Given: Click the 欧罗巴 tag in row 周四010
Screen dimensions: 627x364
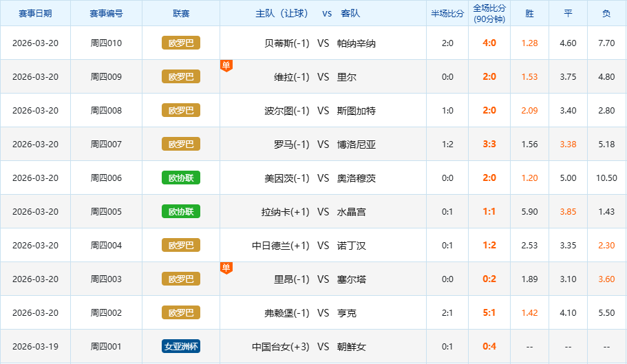Looking at the screenshot, I should pyautogui.click(x=181, y=43).
